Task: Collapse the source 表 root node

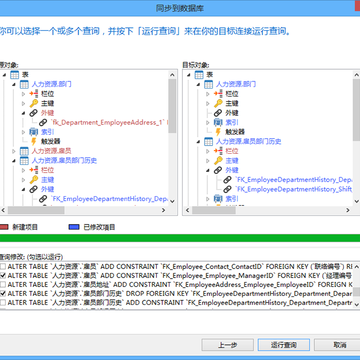Action: [4, 75]
